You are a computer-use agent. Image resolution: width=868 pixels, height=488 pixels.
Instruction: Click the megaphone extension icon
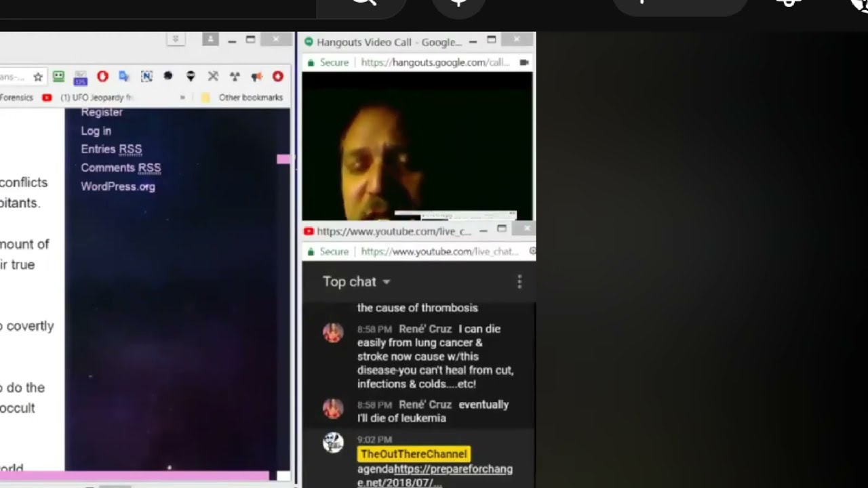[256, 77]
